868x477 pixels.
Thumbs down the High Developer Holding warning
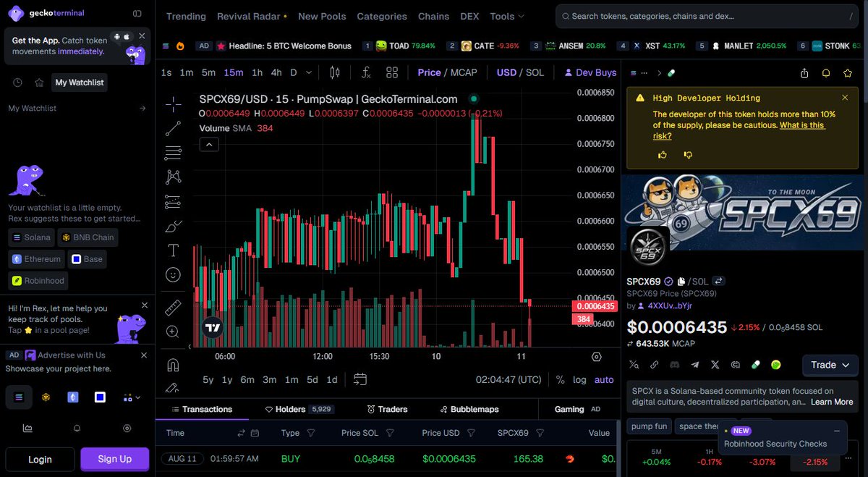point(688,154)
